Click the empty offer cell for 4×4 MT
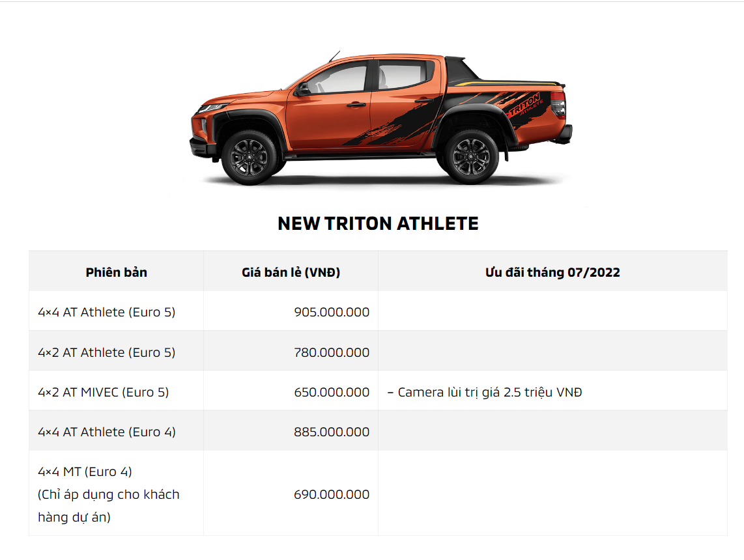The height and width of the screenshot is (560, 744). pos(552,494)
